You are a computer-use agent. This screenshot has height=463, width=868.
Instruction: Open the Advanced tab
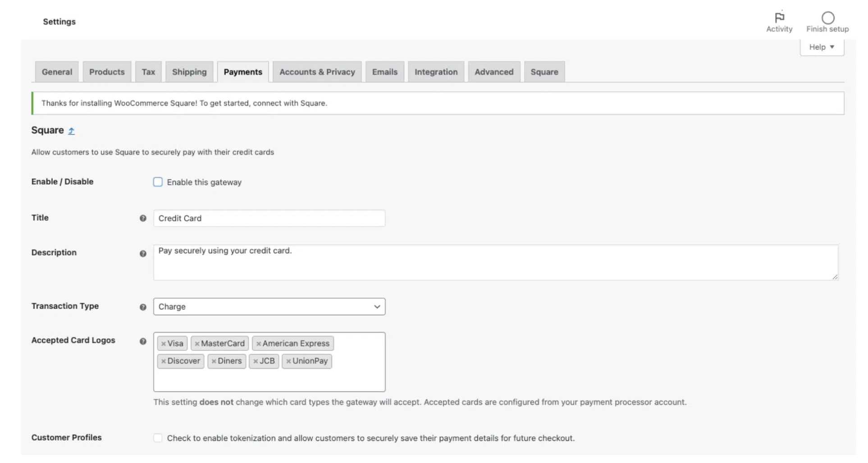point(495,72)
